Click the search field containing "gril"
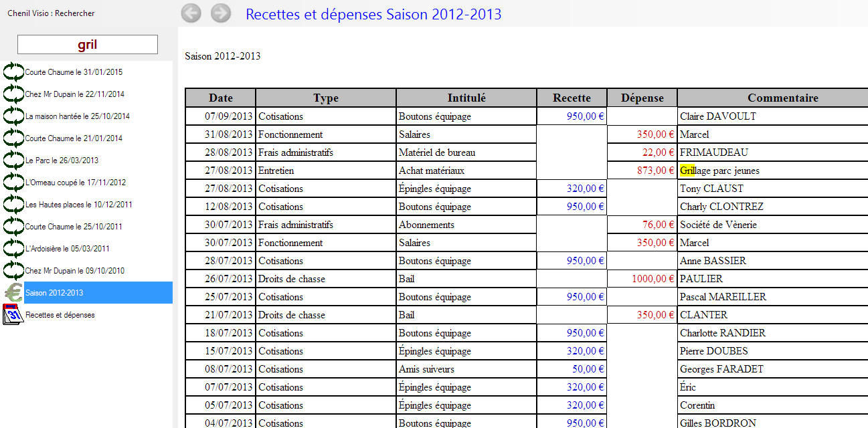The height and width of the screenshot is (428, 868). (x=87, y=44)
